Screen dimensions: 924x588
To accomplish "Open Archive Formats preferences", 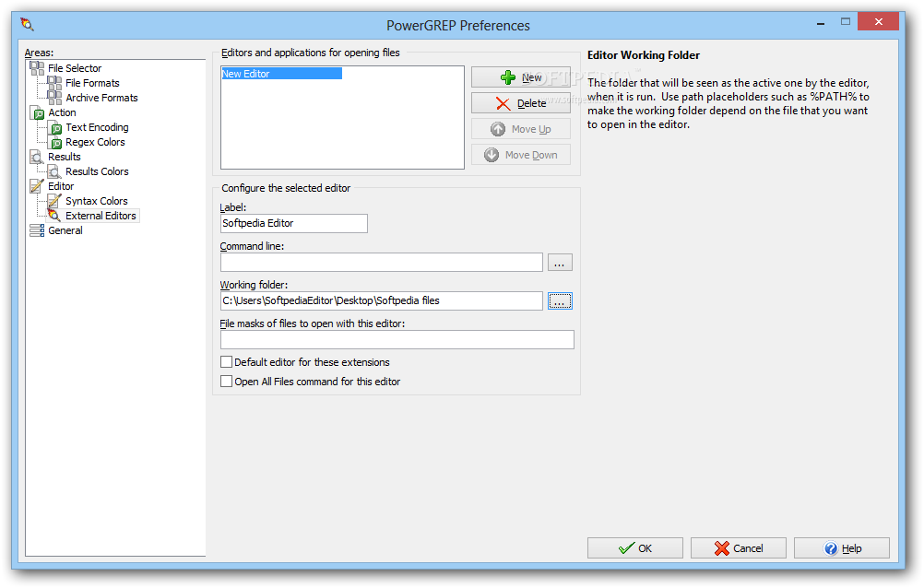I will point(102,97).
